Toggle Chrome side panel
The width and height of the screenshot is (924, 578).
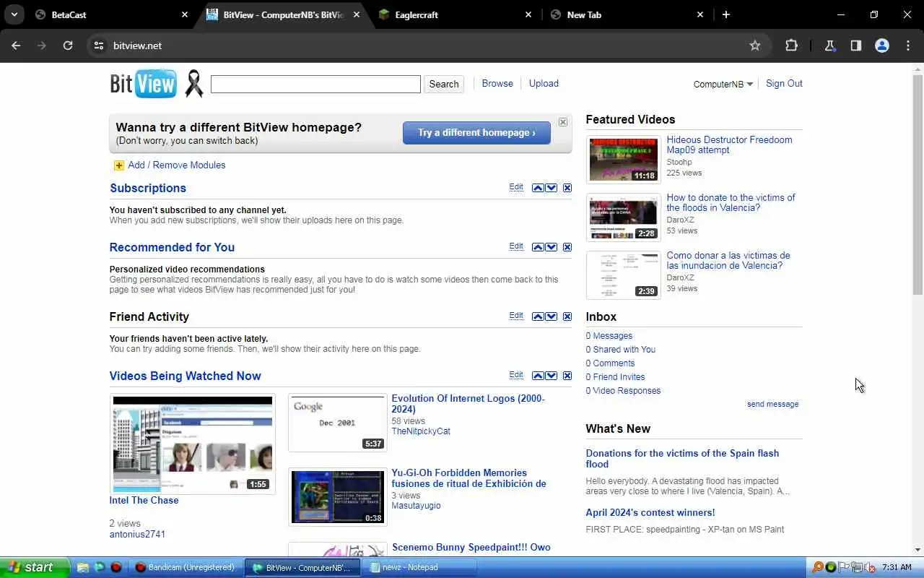tap(855, 46)
